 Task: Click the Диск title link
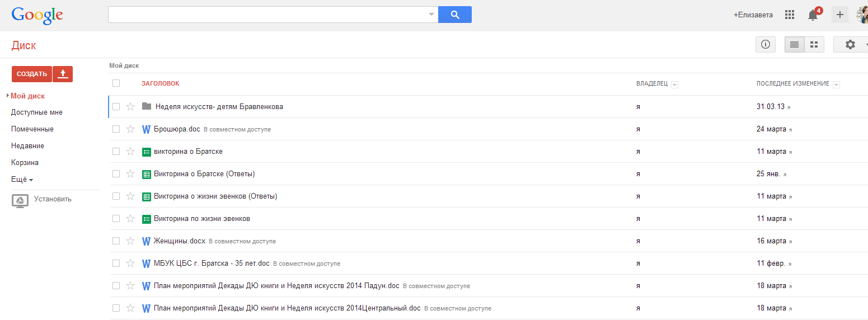(x=24, y=46)
